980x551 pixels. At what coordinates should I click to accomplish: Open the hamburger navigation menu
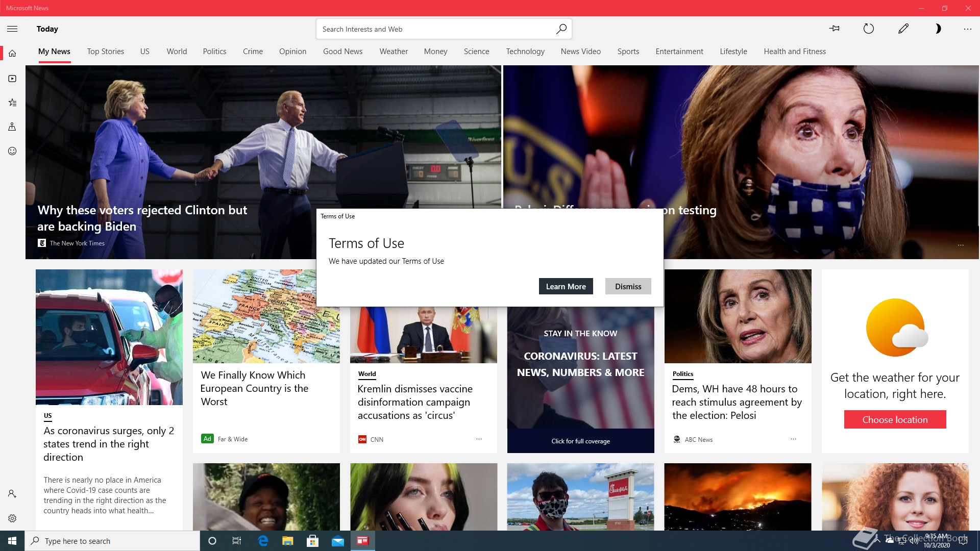coord(12,29)
